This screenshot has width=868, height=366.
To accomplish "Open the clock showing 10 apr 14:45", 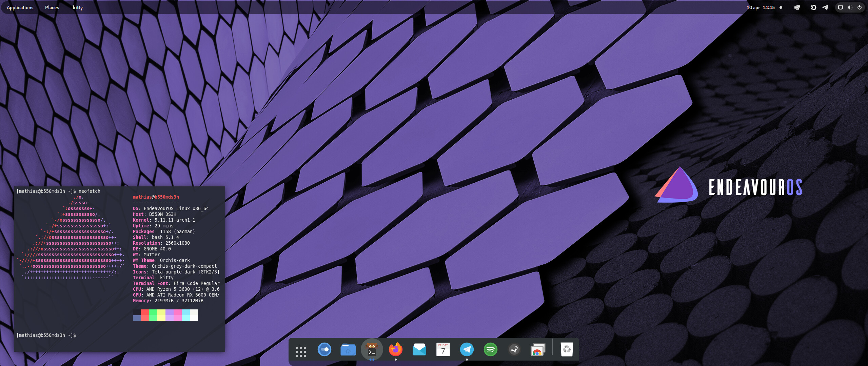I will click(761, 7).
